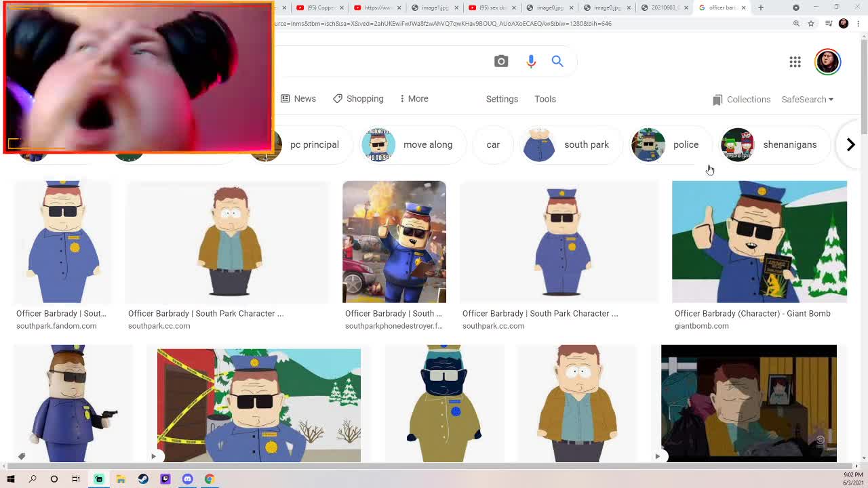868x488 pixels.
Task: Open Steam from the taskbar
Action: [x=143, y=479]
